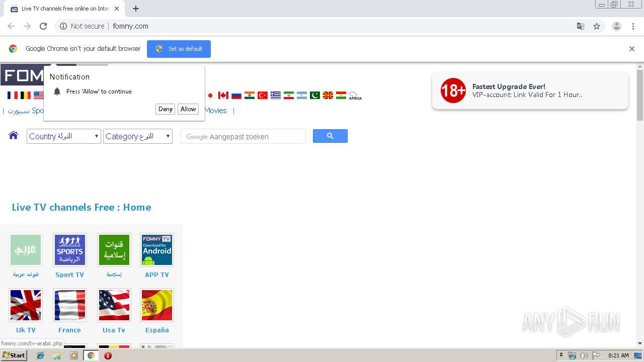Image resolution: width=644 pixels, height=362 pixels.
Task: Dismiss the default browser infobar
Action: pyautogui.click(x=632, y=49)
